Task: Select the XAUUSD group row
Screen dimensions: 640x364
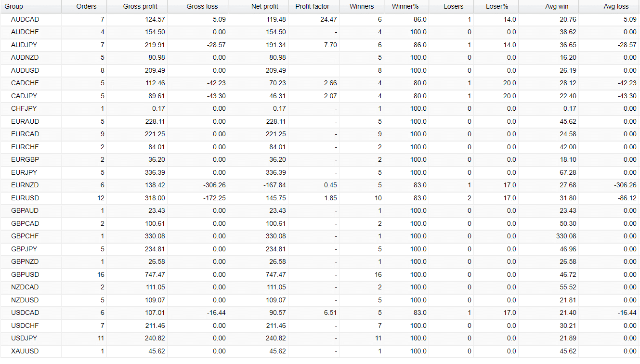Action: click(x=320, y=351)
